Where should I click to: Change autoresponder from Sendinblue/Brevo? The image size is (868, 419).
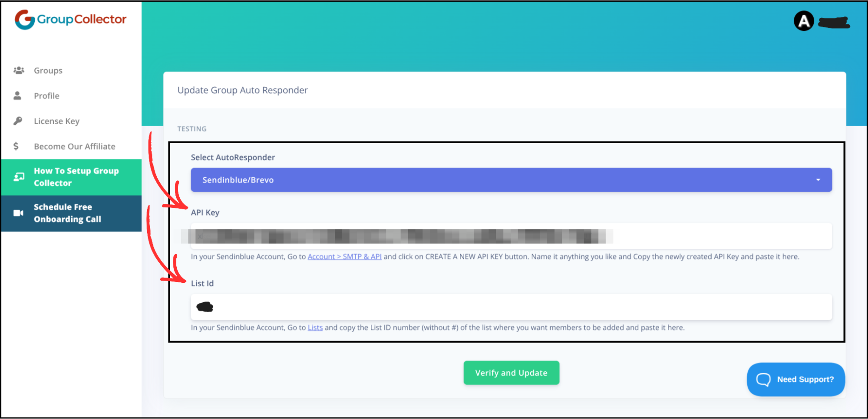click(511, 180)
